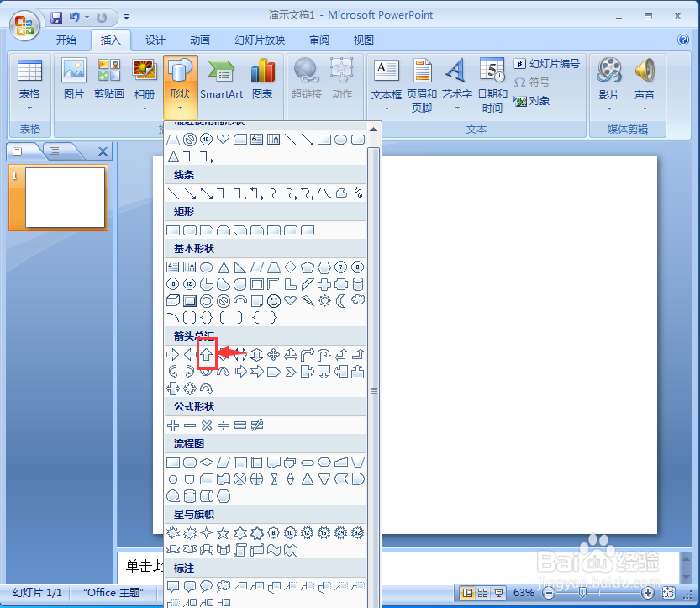Screen dimensions: 700x608
Task: Select the up arrow shape in 箭头总汇
Action: (206, 355)
